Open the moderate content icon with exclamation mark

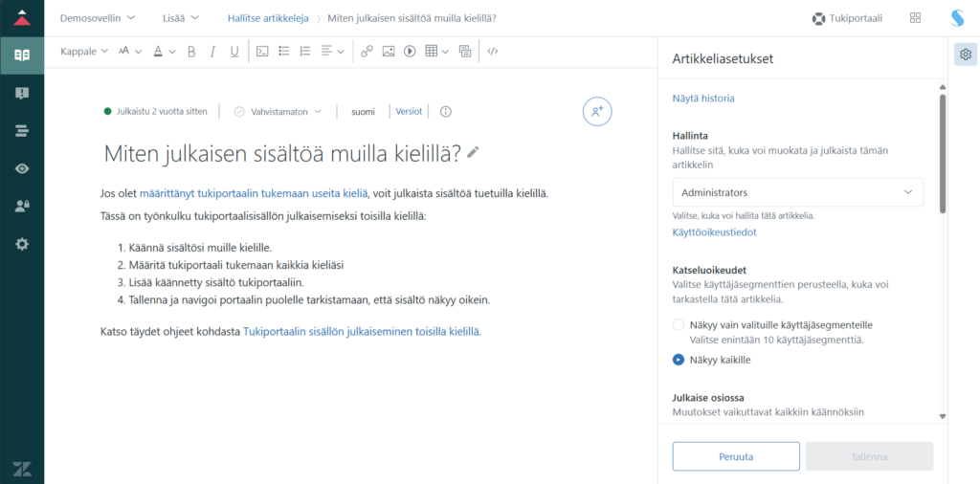pos(22,93)
